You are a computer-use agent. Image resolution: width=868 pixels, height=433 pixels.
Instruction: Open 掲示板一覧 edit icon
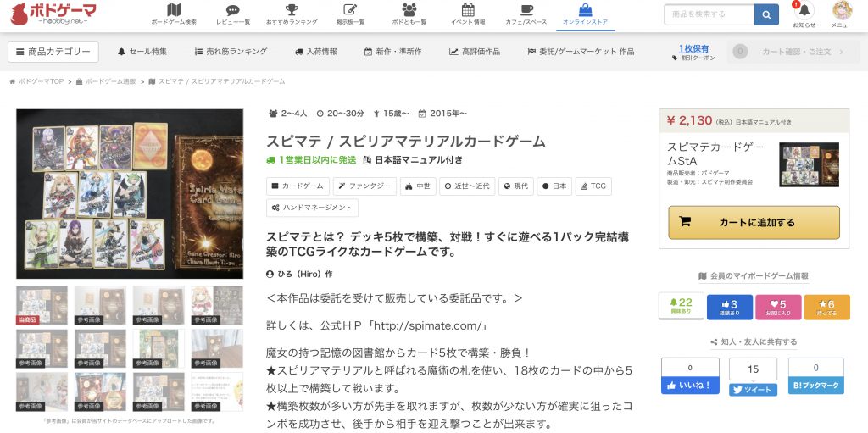(350, 10)
